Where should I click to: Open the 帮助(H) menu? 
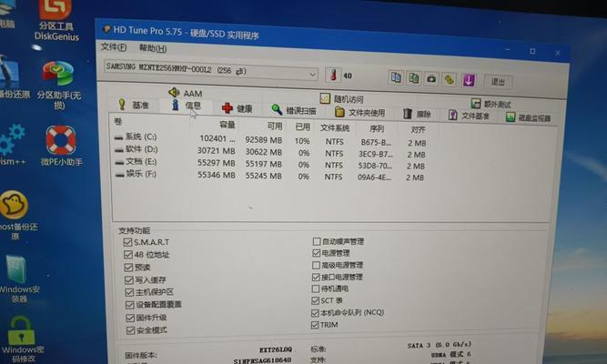(153, 48)
